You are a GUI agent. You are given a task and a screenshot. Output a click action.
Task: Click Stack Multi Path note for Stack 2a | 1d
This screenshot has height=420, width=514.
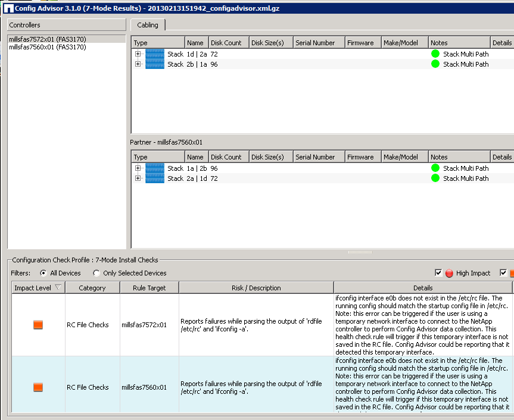466,178
